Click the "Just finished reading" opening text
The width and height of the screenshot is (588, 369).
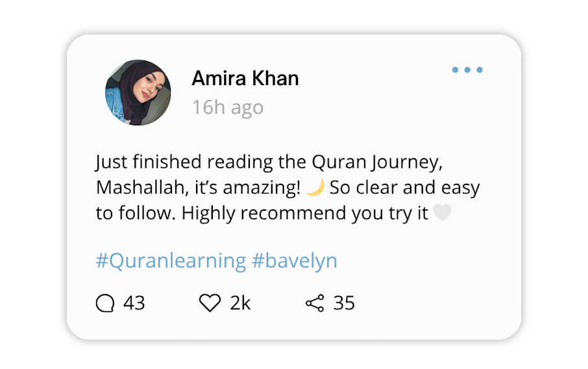tap(166, 162)
